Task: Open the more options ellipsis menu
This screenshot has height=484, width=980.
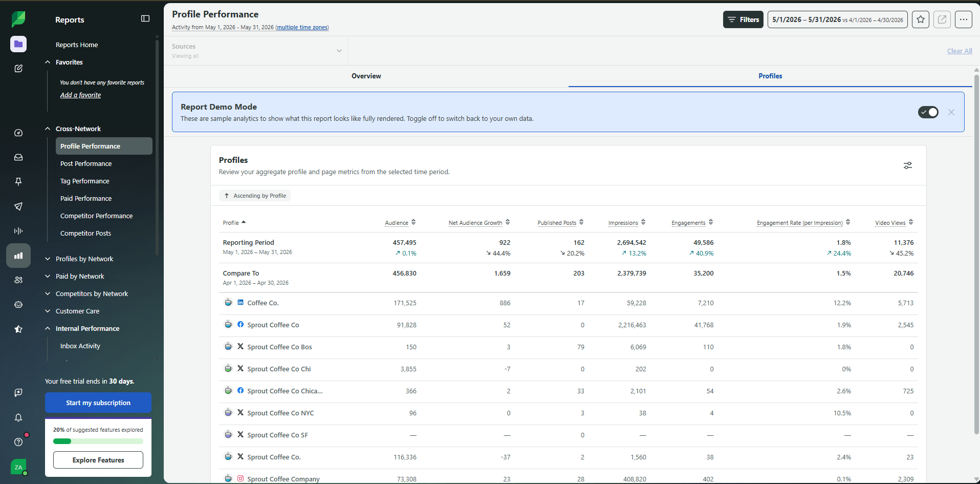Action: tap(964, 19)
